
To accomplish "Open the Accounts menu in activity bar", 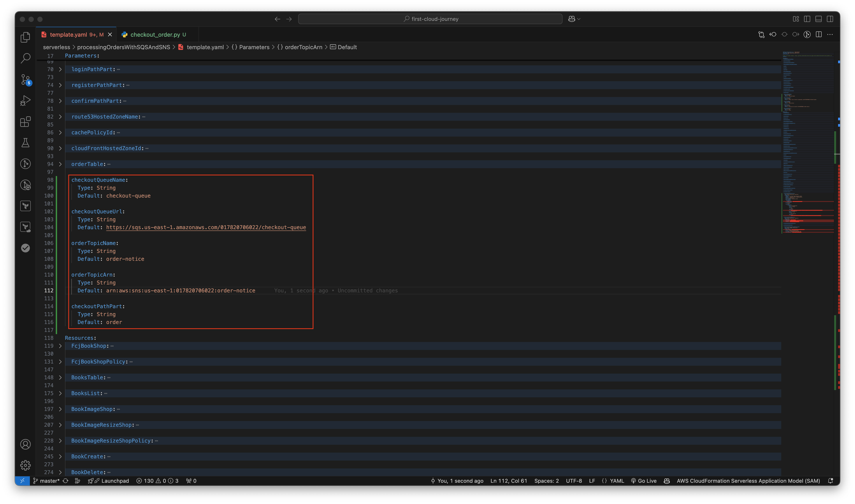I will (x=25, y=444).
